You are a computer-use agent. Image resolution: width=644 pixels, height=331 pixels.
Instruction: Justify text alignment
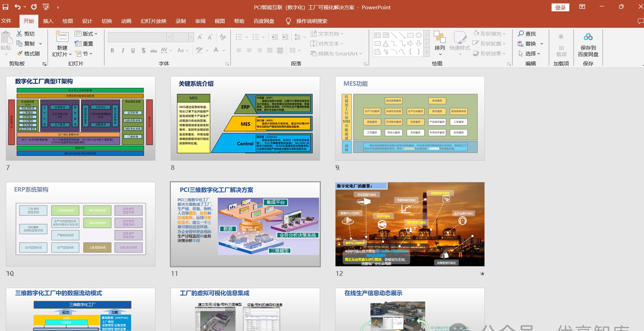click(270, 50)
